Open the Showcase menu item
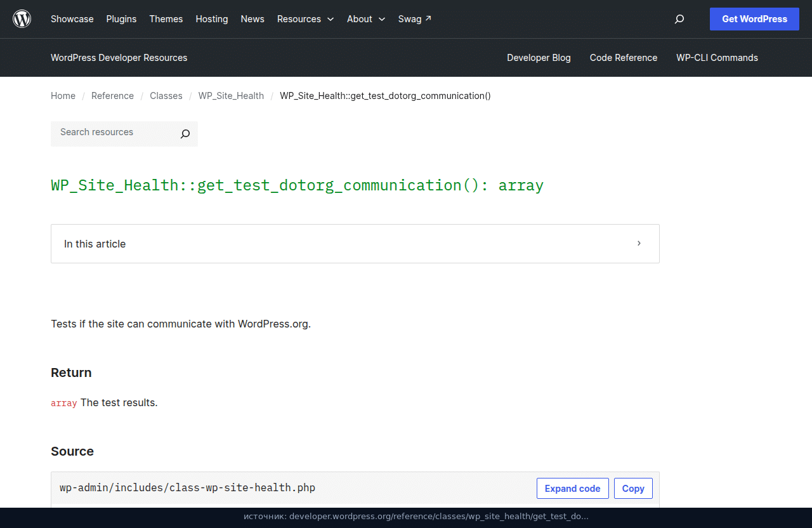The height and width of the screenshot is (528, 812). (72, 19)
